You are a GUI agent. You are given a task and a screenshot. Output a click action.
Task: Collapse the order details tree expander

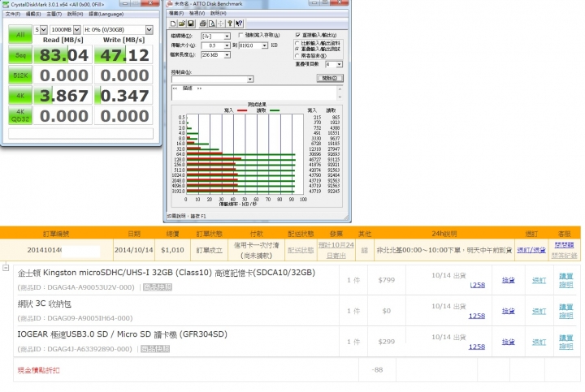(6, 266)
